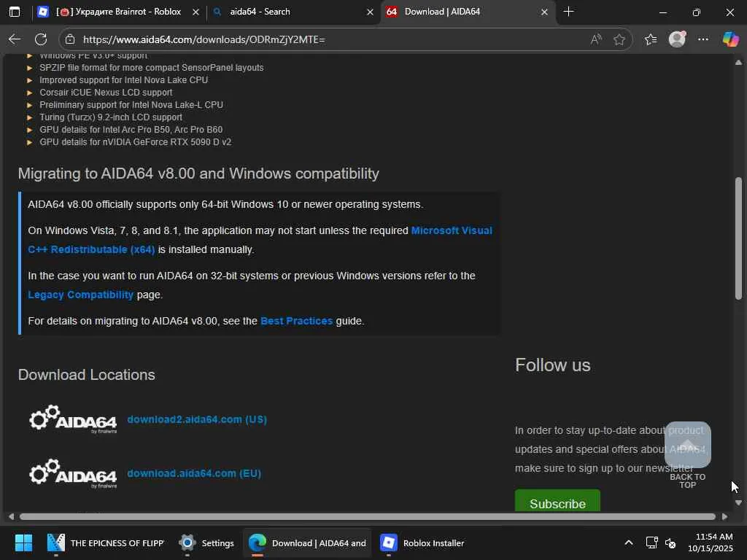Select Edge Download AIDA64 taskbar button
747x560 pixels.
pos(307,542)
